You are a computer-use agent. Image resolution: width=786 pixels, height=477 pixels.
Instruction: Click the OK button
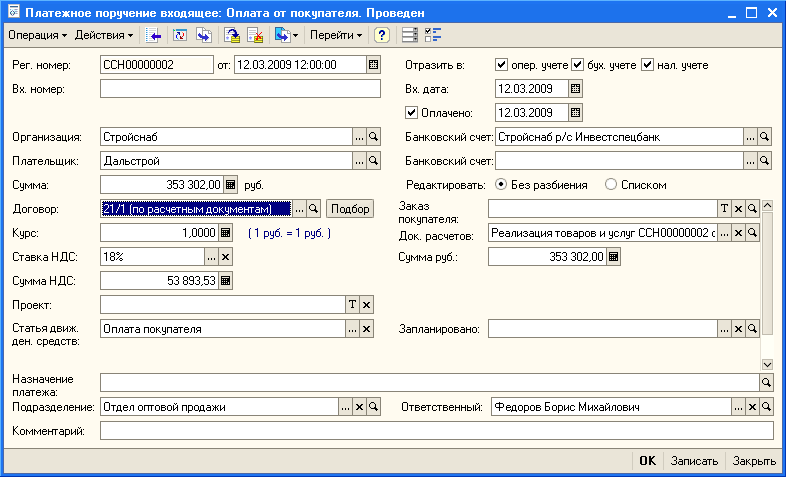tap(648, 461)
